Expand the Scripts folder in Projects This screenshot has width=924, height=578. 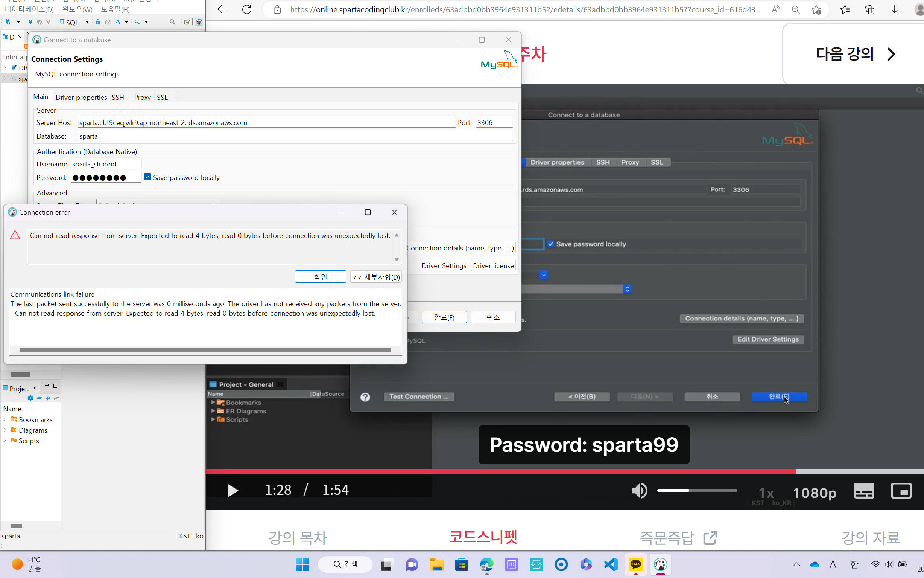pyautogui.click(x=5, y=441)
